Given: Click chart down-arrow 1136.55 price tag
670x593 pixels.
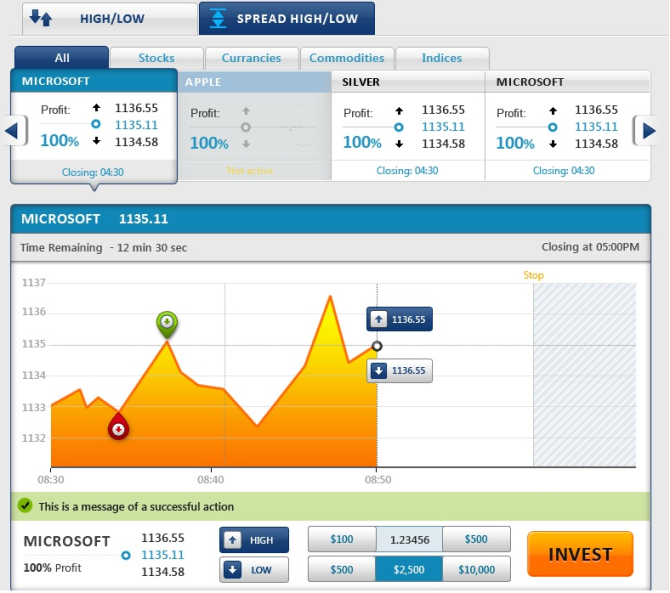Looking at the screenshot, I should (400, 370).
